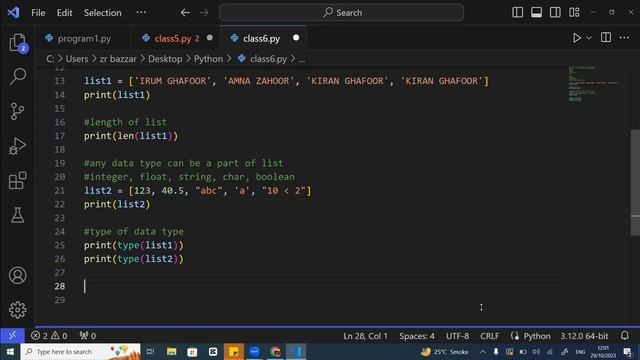Open Task View on the taskbar
This screenshot has height=360, width=640.
(150, 351)
